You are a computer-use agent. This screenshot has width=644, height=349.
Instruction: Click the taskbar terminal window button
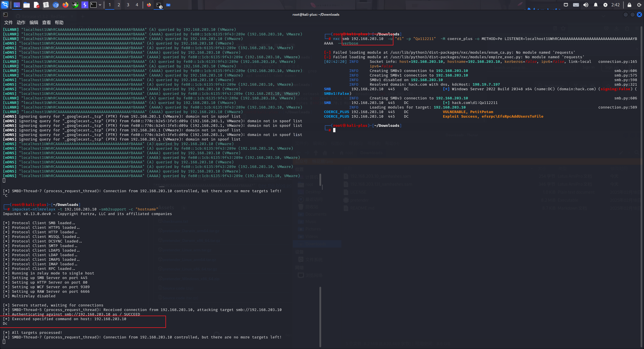coord(159,5)
